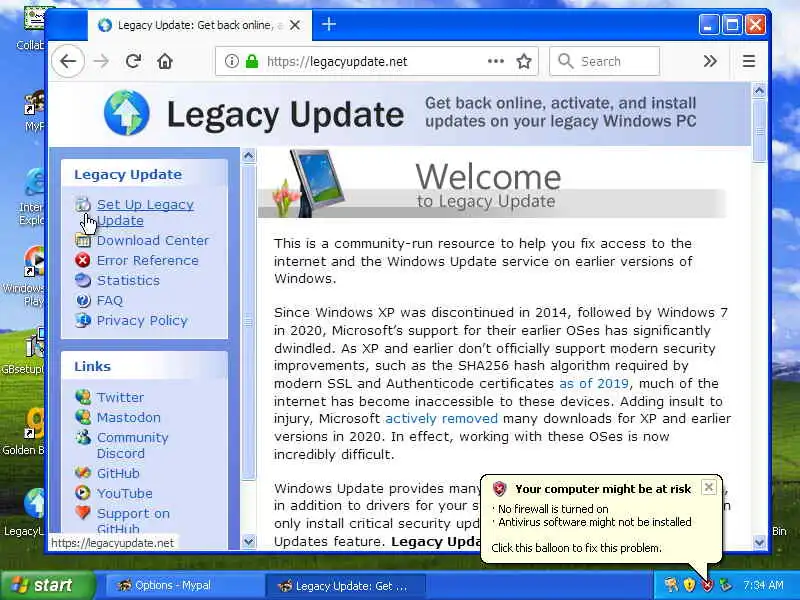Click the YouTube media icon
Image resolution: width=800 pixels, height=600 pixels.
83,493
